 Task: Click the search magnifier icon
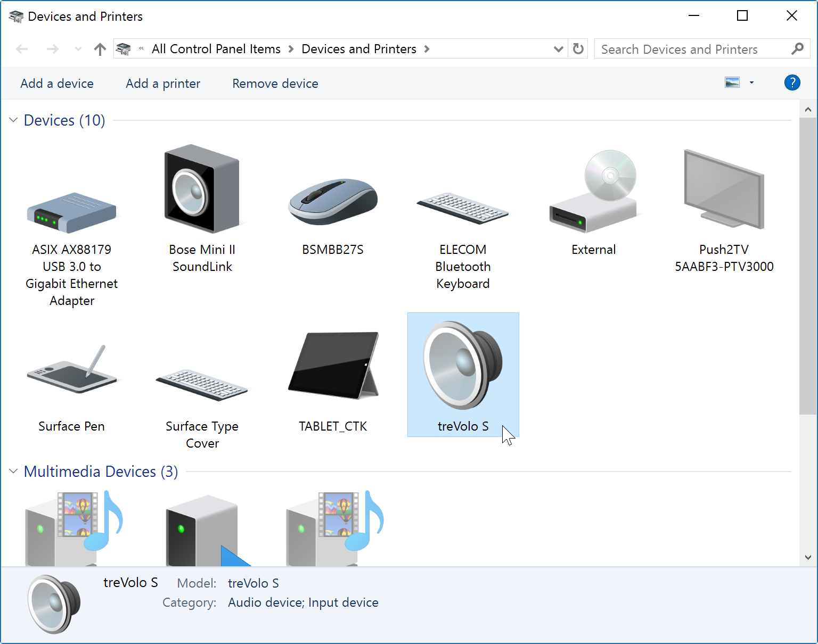coord(797,49)
